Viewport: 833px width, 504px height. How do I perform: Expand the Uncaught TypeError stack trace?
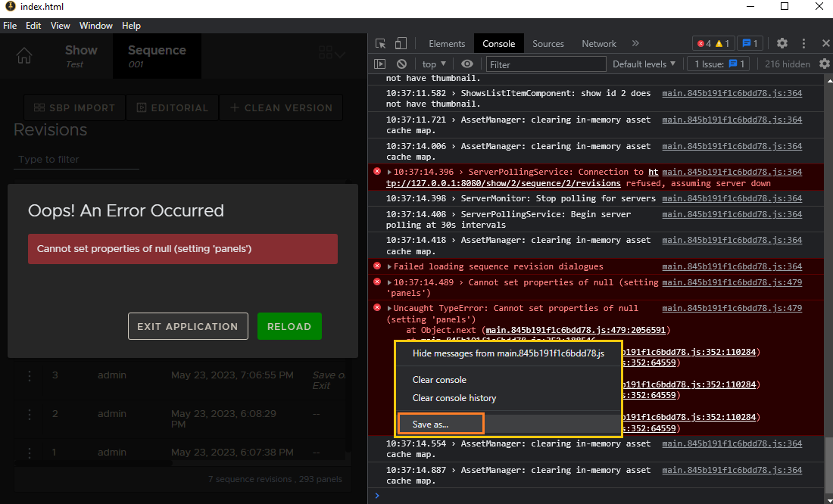point(390,308)
